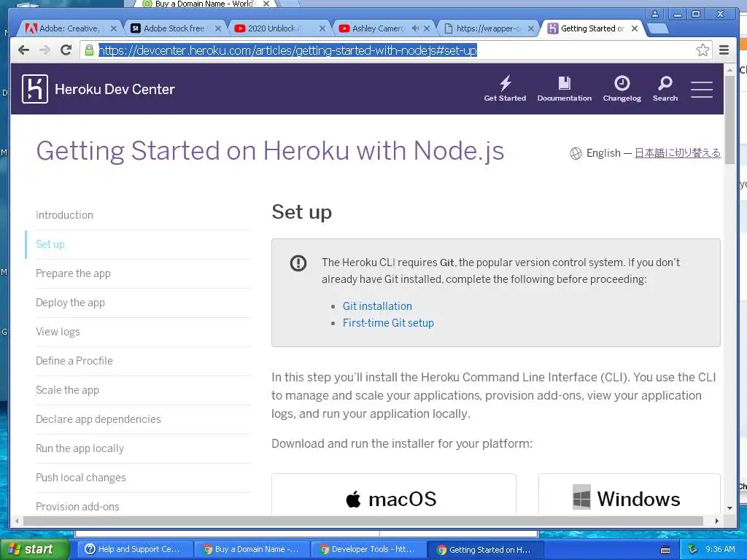Go to Introduction section

tap(64, 215)
